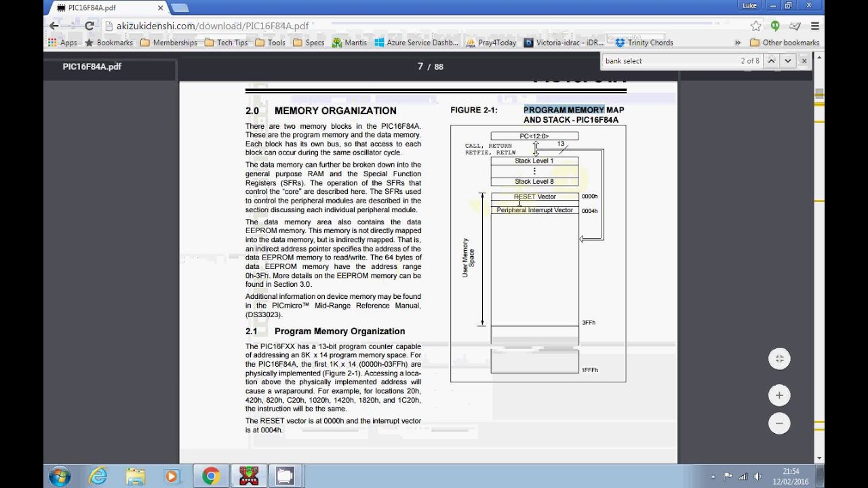Open the volume speaker tray icon
Screen dimensions: 868x488
tap(757, 476)
